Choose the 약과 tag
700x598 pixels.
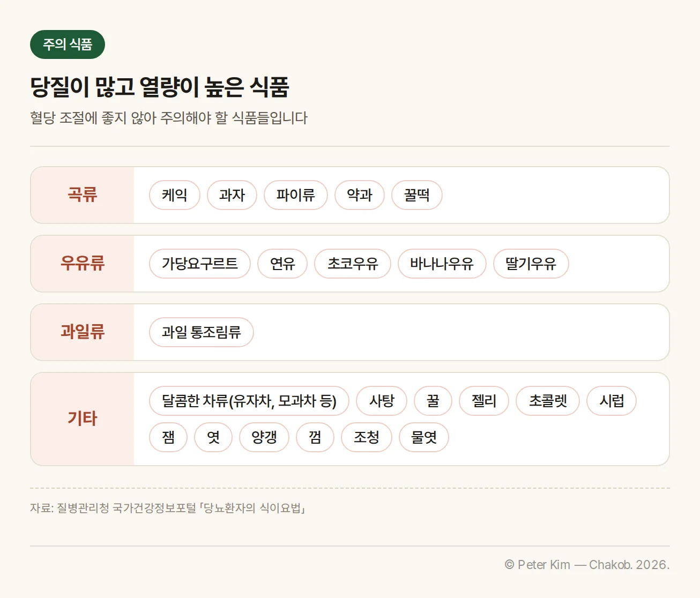(360, 195)
